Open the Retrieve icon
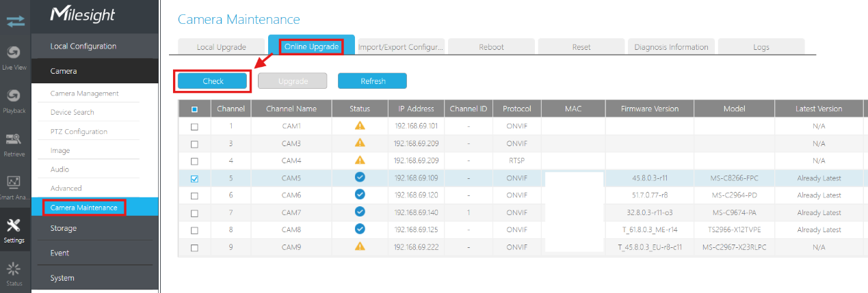Image resolution: width=868 pixels, height=293 pixels. tap(15, 139)
